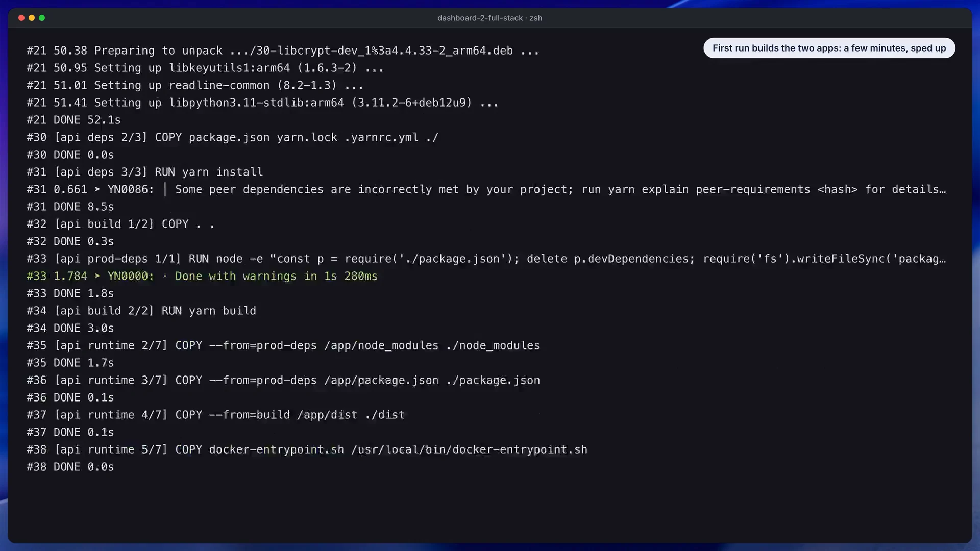Click the 'Setting up libpython3.11-stdlib:arm64' line
980x551 pixels.
pyautogui.click(x=262, y=103)
